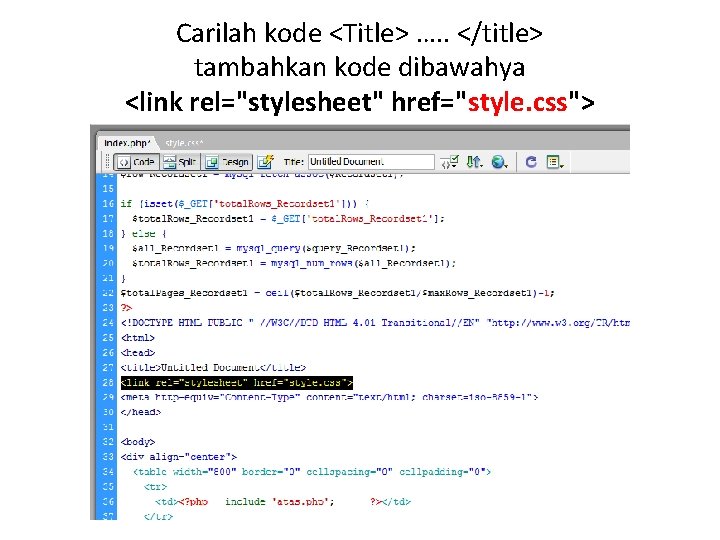Click the <body> tag on line 32
720x540 pixels.
coord(138,442)
